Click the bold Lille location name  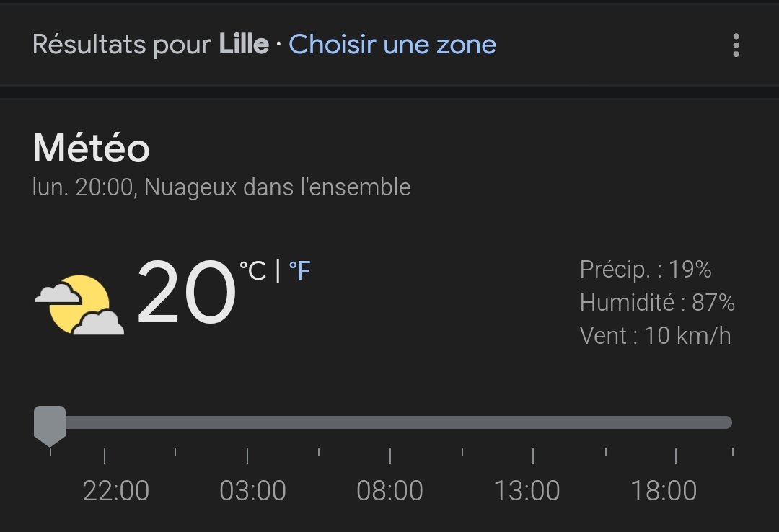click(x=244, y=45)
